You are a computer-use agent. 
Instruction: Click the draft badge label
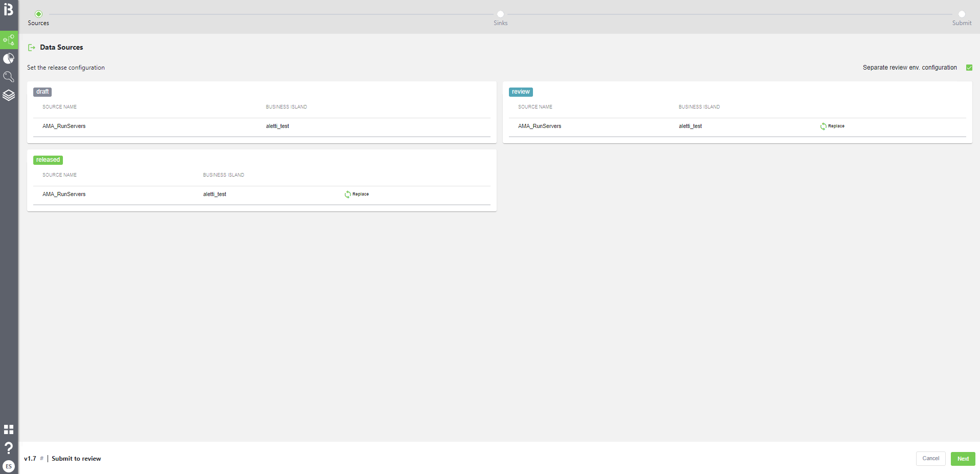click(42, 92)
